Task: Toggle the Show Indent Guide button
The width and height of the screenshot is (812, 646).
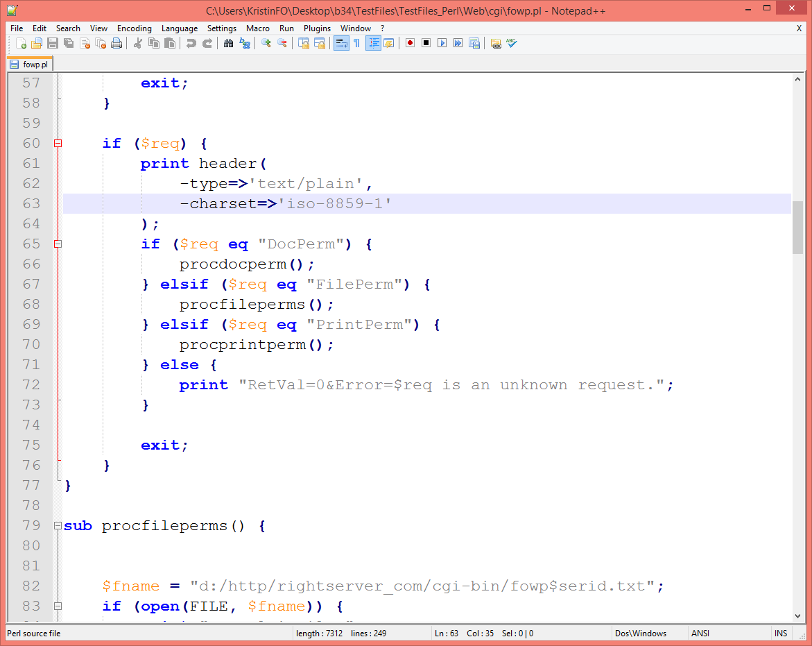Action: (373, 44)
